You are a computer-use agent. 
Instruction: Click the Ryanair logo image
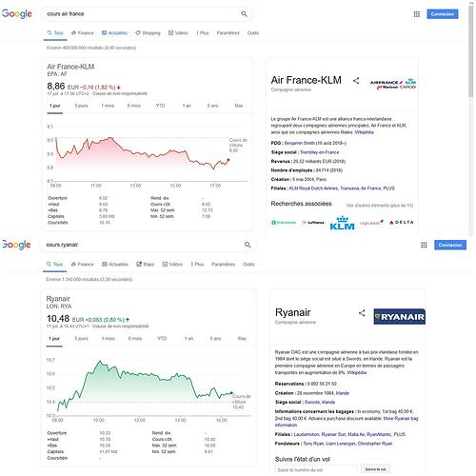click(x=400, y=316)
